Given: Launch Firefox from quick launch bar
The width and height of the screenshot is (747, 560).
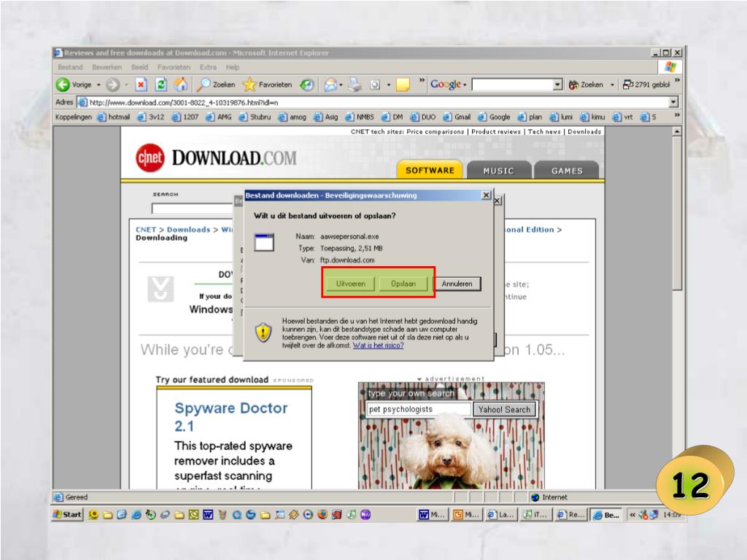Looking at the screenshot, I should point(322,515).
